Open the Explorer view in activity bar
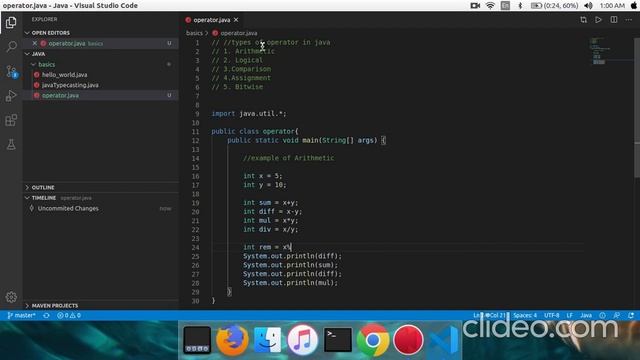The height and width of the screenshot is (360, 640). 11,22
